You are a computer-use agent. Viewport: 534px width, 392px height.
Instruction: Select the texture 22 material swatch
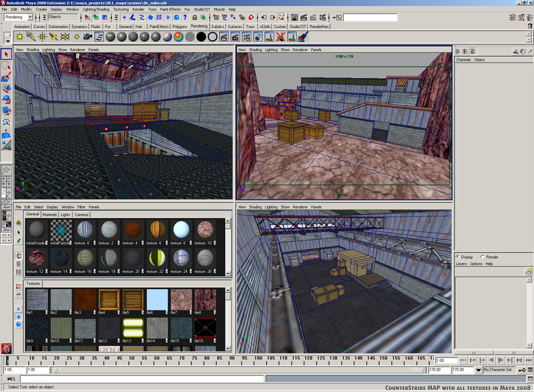click(157, 260)
